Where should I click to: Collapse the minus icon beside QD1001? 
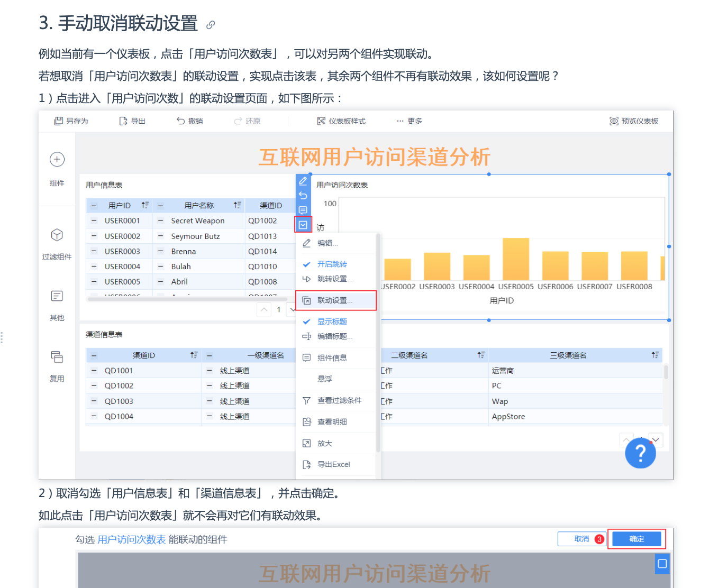click(94, 371)
